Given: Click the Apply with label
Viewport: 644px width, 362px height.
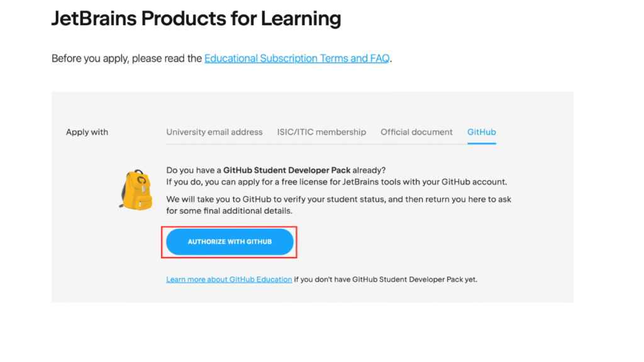Looking at the screenshot, I should (x=87, y=132).
